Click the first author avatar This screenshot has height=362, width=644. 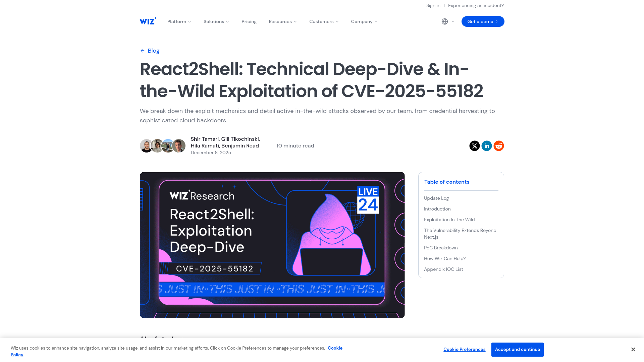146,146
